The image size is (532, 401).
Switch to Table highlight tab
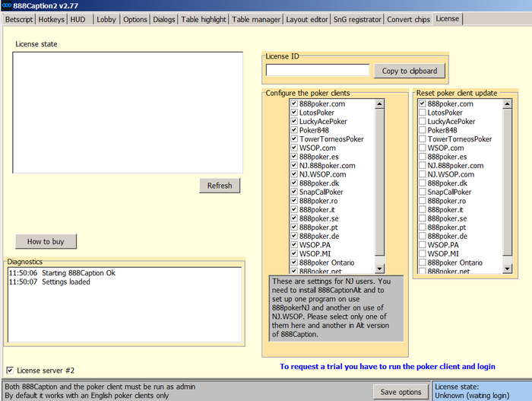click(x=204, y=19)
